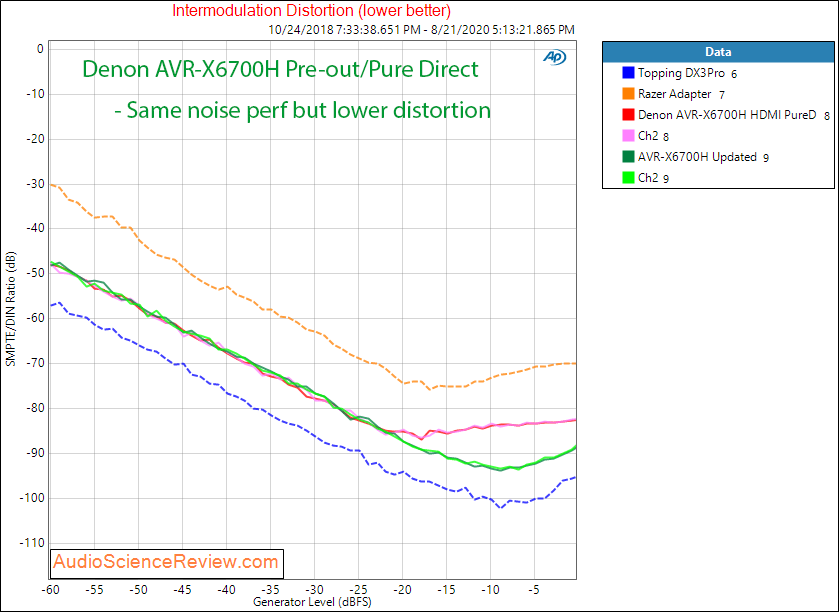The width and height of the screenshot is (839, 612).
Task: Click the "Intermodulation Distortion (lower better)" chart title
Action: [x=311, y=10]
